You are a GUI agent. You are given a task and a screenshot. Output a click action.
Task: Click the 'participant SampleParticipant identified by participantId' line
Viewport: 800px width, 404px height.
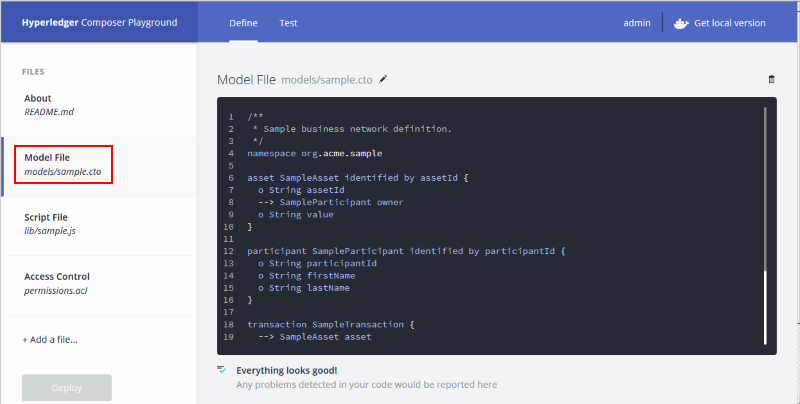click(406, 251)
